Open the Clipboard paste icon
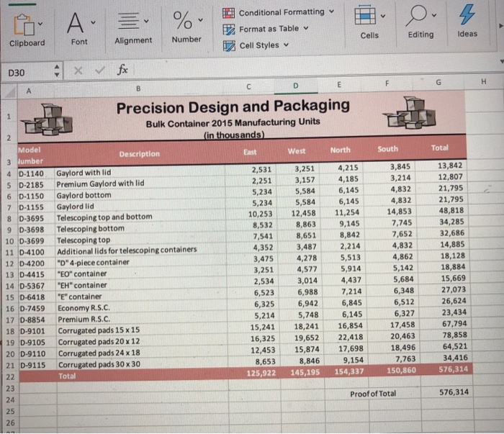Screen dimensions: 504x434 tap(24, 24)
